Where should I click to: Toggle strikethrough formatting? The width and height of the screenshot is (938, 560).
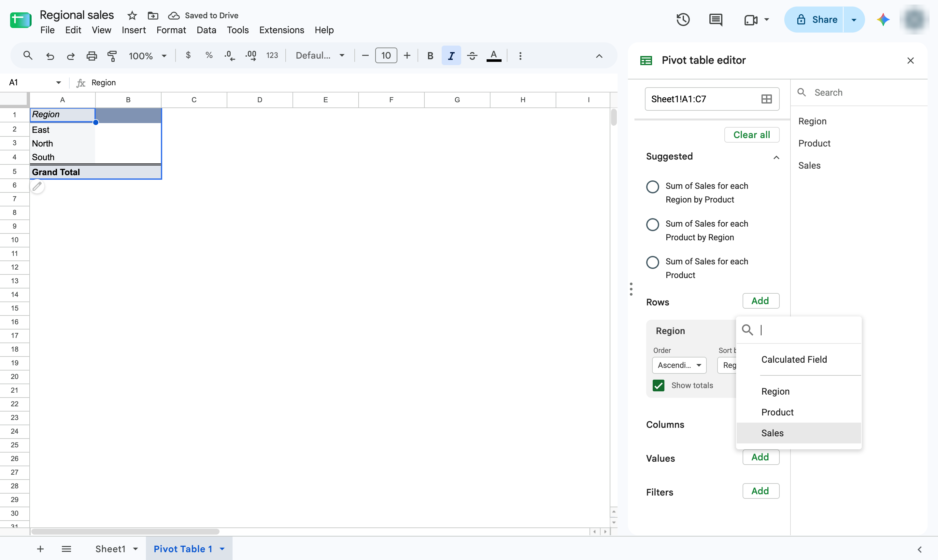(472, 56)
